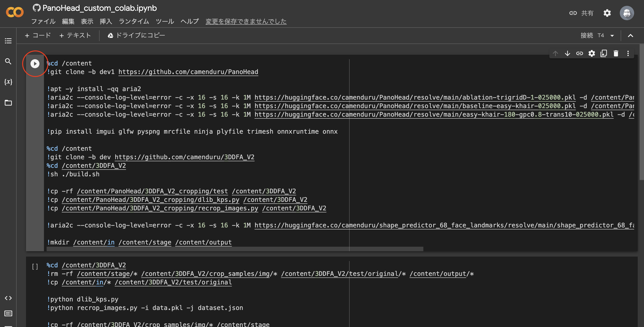This screenshot has width=644, height=327.
Task: Click the dlib_kps.py copy command line
Action: pos(177,200)
